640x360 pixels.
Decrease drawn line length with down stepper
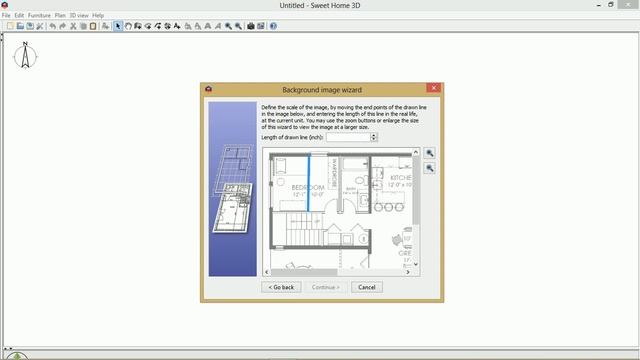pyautogui.click(x=373, y=140)
